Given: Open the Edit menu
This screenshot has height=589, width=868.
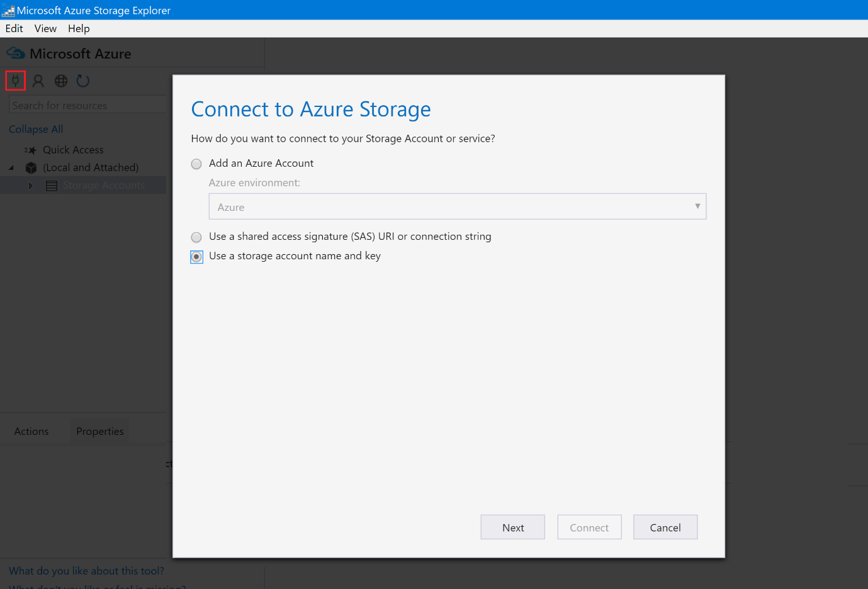Looking at the screenshot, I should (14, 28).
